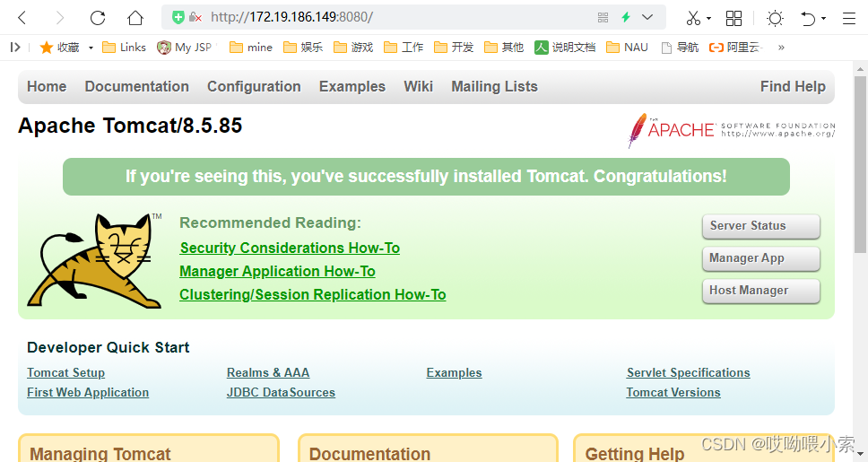Open the Servlet Specifications link
Viewport: 868px width, 462px height.
pyautogui.click(x=688, y=372)
